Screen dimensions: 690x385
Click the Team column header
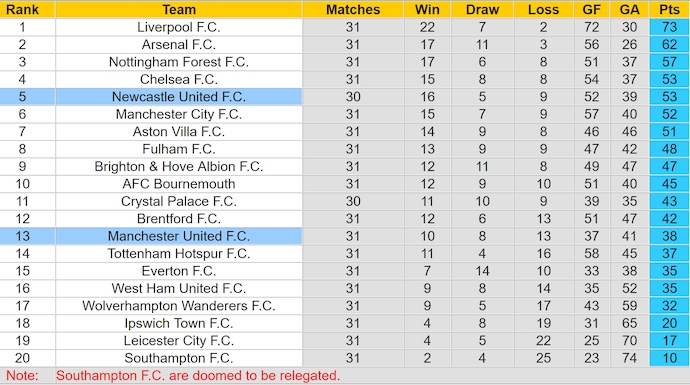pos(179,9)
